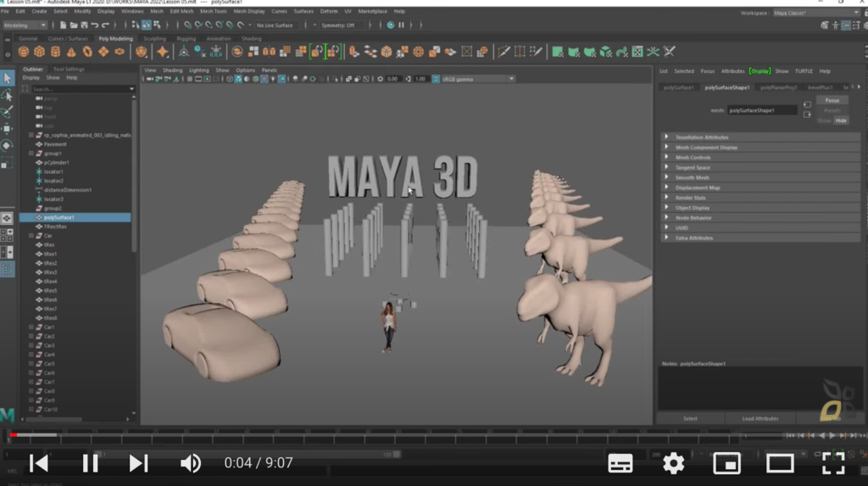The image size is (868, 486).
Task: Mute the video with speaker icon
Action: [x=191, y=463]
